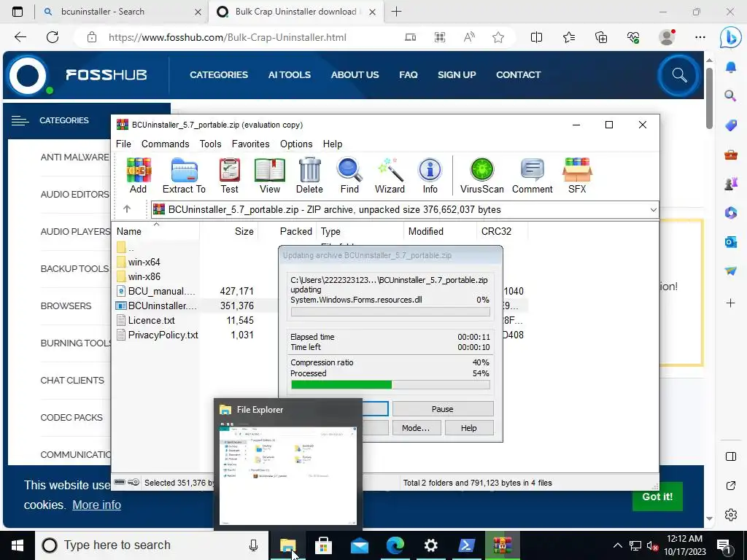Open the Bing Copilot sidebar icon
Viewport: 747px width, 560px height.
click(x=729, y=37)
